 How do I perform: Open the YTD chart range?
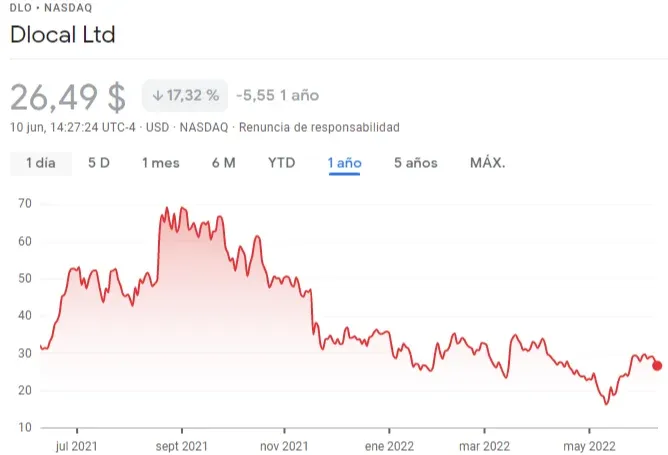pyautogui.click(x=281, y=163)
